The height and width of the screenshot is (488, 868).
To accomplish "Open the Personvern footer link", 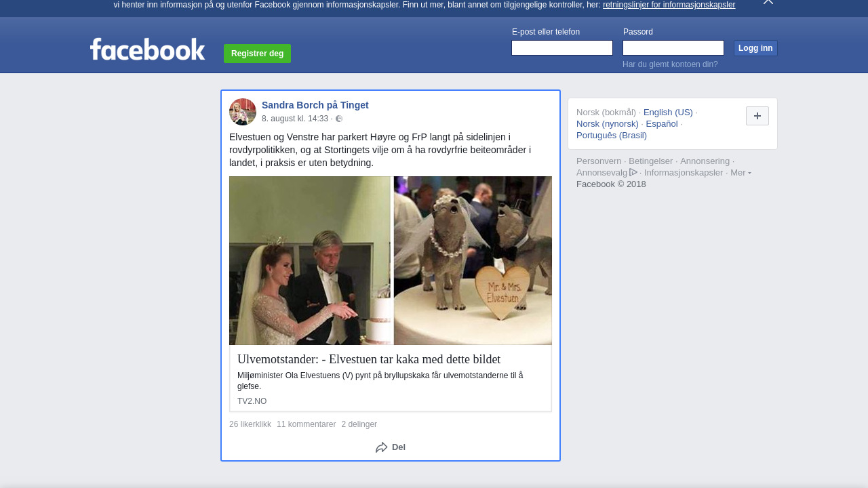I will (x=599, y=161).
